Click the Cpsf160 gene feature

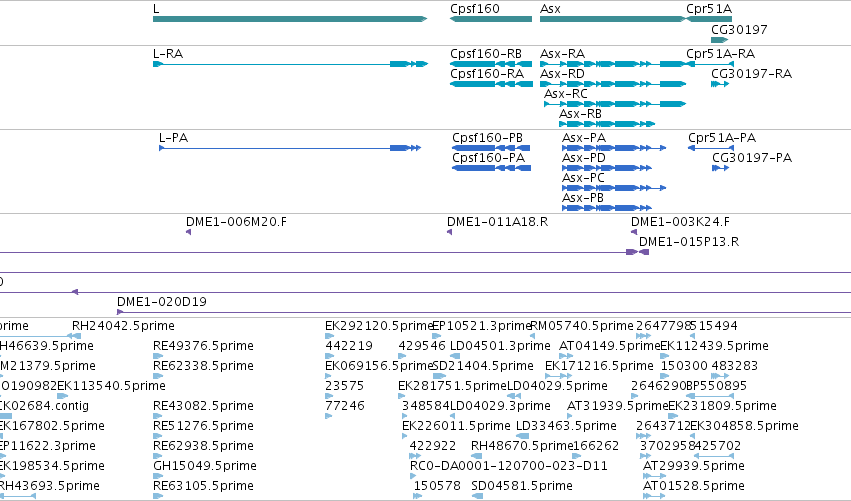pos(491,19)
